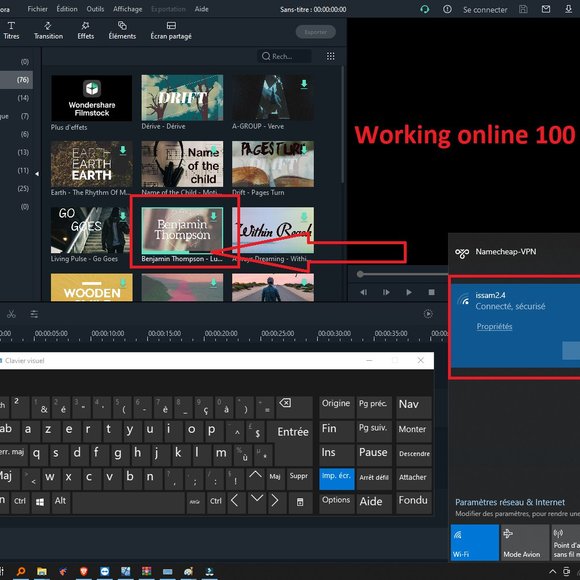Screen dimensions: 580x580
Task: Click the context menu key on keyboard
Action: point(300,502)
